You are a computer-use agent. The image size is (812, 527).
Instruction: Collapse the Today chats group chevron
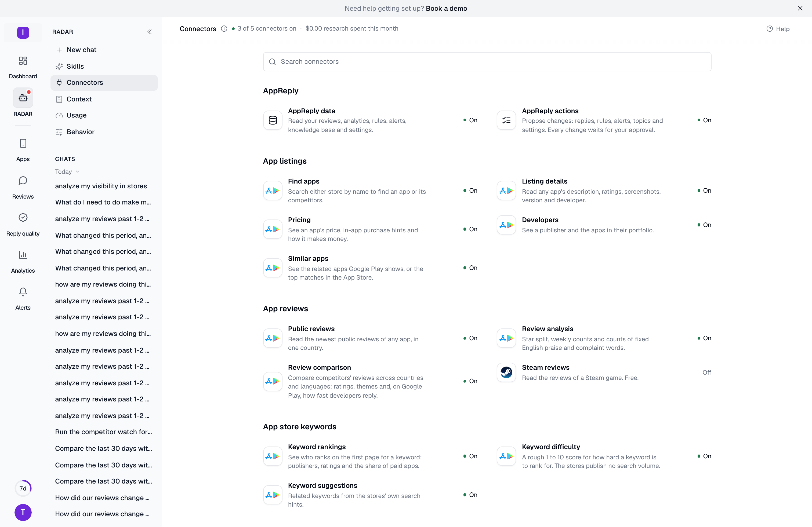coord(77,171)
